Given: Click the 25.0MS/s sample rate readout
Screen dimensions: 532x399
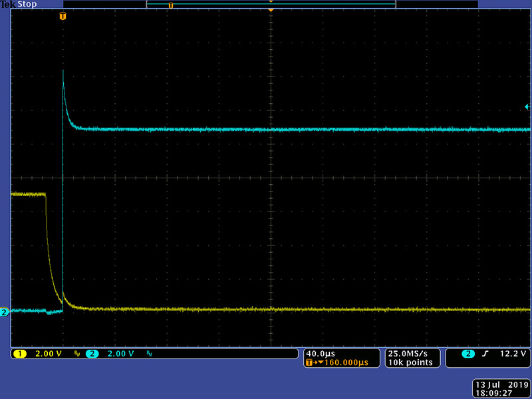Looking at the screenshot, I should [x=408, y=353].
